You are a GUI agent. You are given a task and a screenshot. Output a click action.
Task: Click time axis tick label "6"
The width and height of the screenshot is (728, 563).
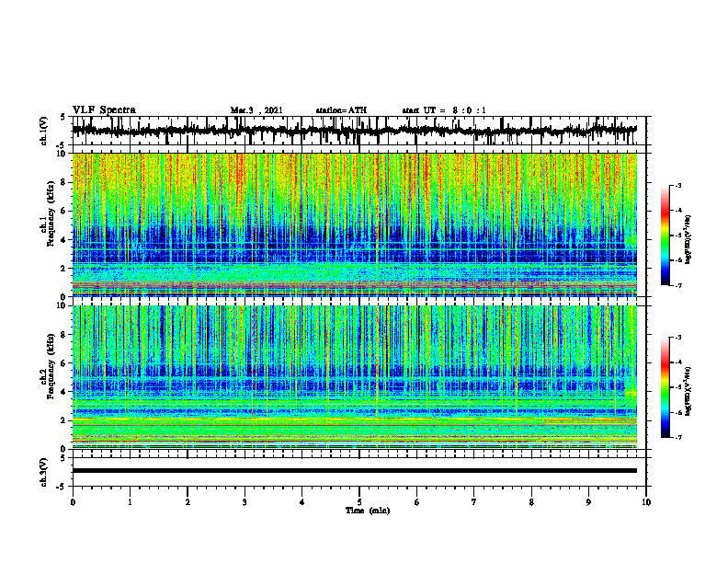[x=417, y=502]
